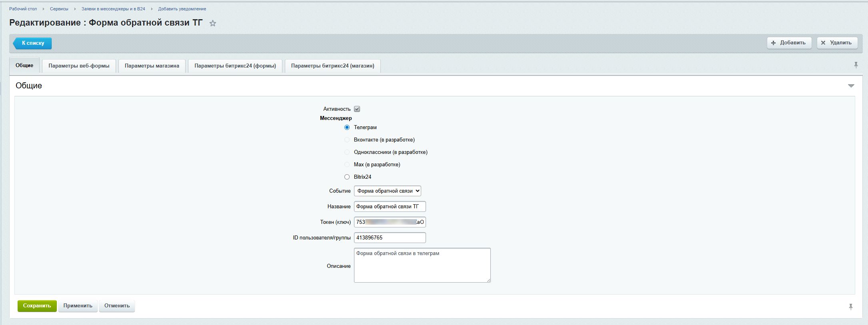Viewport: 868px width, 325px height.
Task: Click the pin icon beside the tabs row
Action: click(856, 65)
